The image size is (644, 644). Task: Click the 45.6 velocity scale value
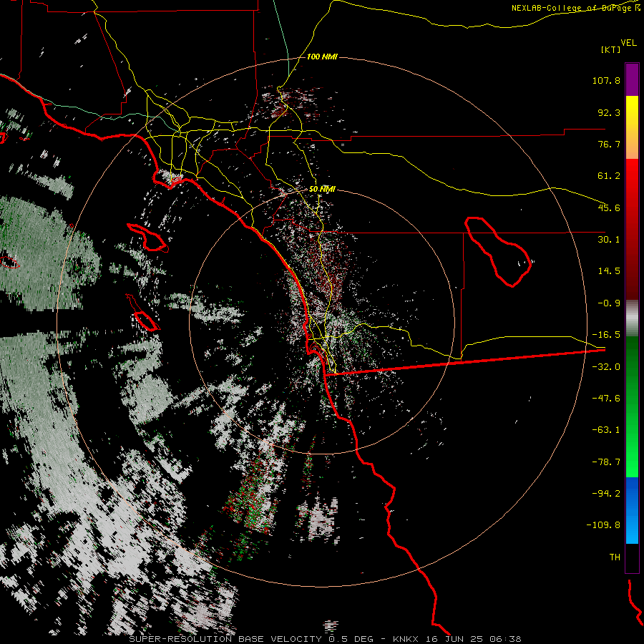tap(609, 208)
